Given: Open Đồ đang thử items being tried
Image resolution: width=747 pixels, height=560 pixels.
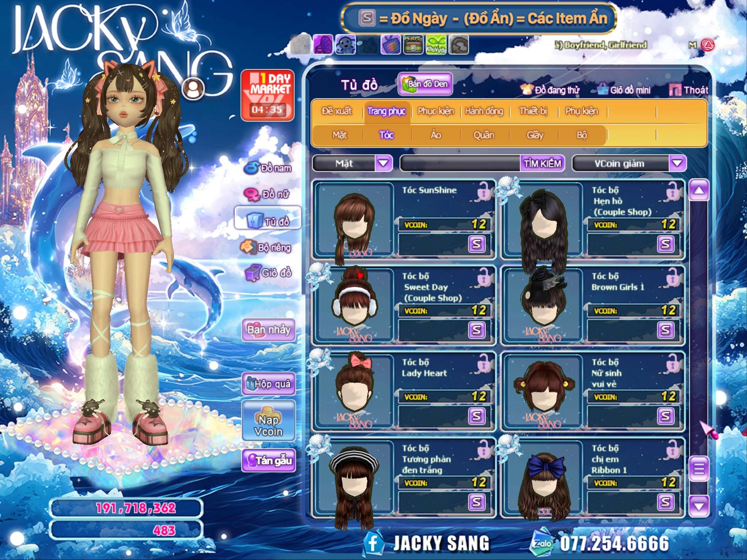Looking at the screenshot, I should coord(550,90).
